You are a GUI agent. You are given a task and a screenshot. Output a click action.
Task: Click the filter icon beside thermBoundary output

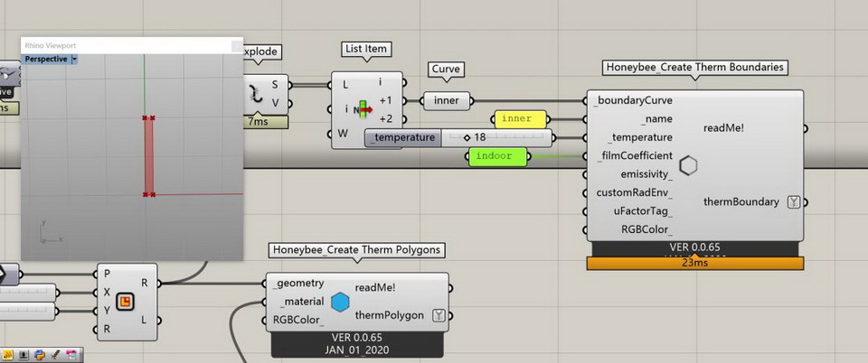click(794, 201)
